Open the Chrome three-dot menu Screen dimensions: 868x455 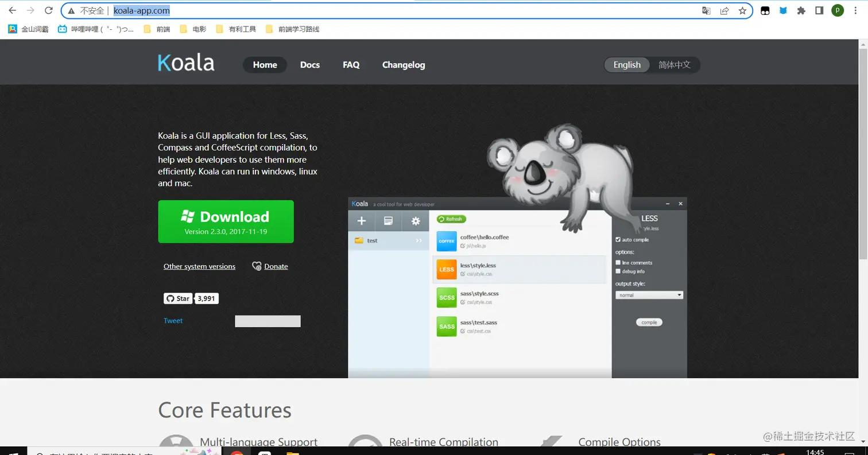857,10
